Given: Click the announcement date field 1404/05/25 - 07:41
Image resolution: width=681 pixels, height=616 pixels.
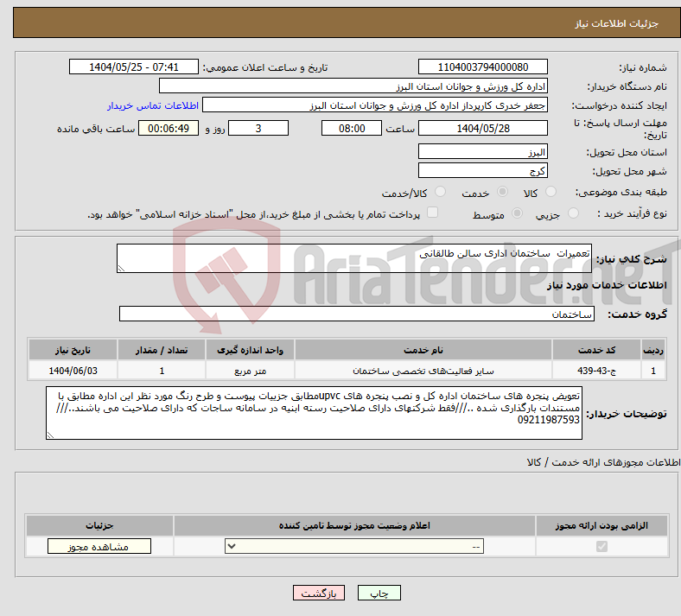Looking at the screenshot, I should coord(134,67).
